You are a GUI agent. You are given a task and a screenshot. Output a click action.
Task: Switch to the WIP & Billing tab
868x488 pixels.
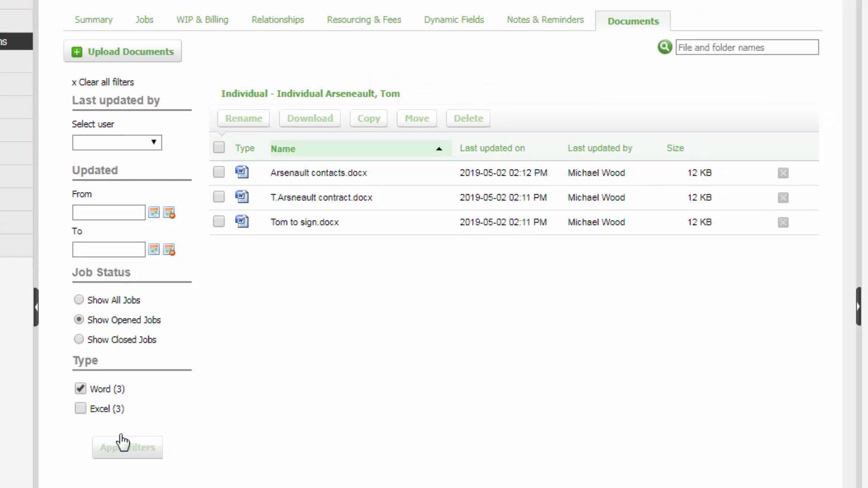click(202, 20)
